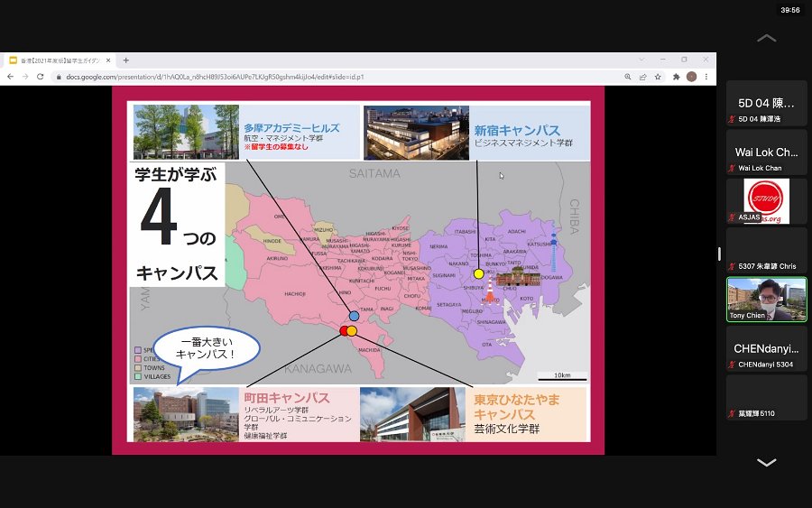Open a new tab with plus button
812x508 pixels.
[125, 60]
